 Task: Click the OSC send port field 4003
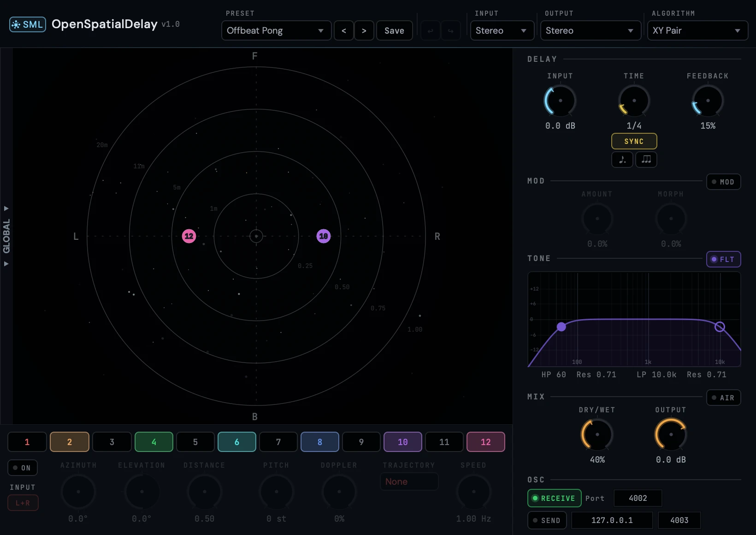679,520
